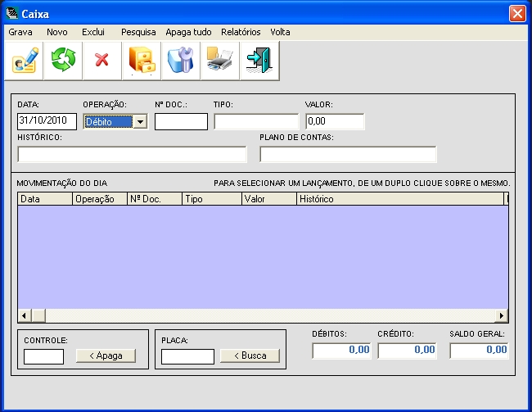Click the horizontal scrollbar left arrow
Screen dimensions: 532x412
tap(25, 315)
